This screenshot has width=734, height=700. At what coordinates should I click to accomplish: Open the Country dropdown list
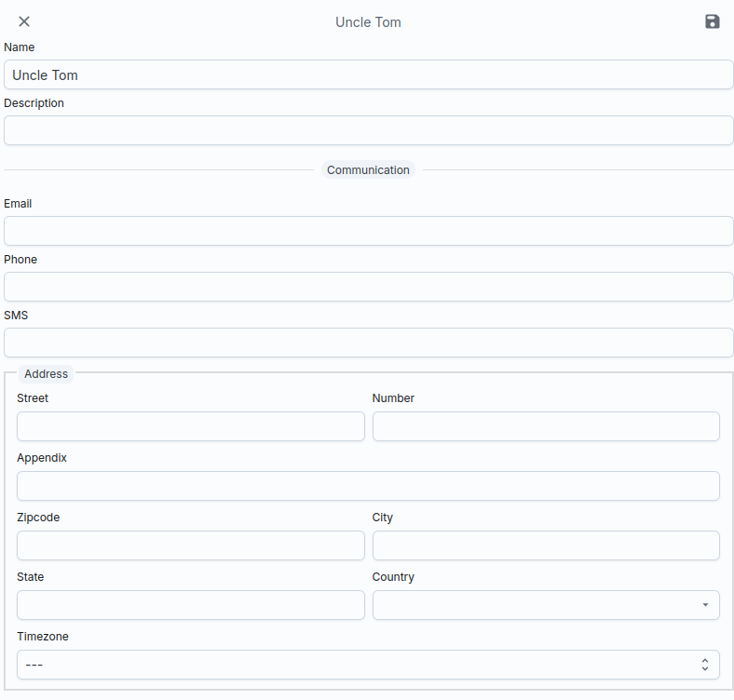(546, 605)
